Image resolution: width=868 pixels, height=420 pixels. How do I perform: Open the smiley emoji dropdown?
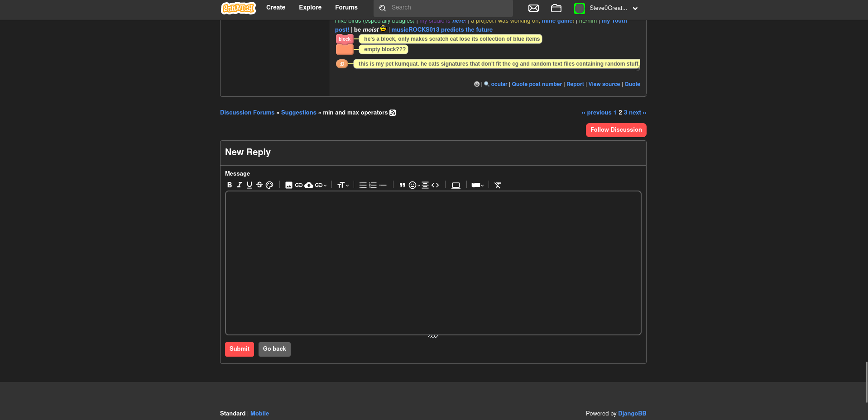tap(414, 185)
